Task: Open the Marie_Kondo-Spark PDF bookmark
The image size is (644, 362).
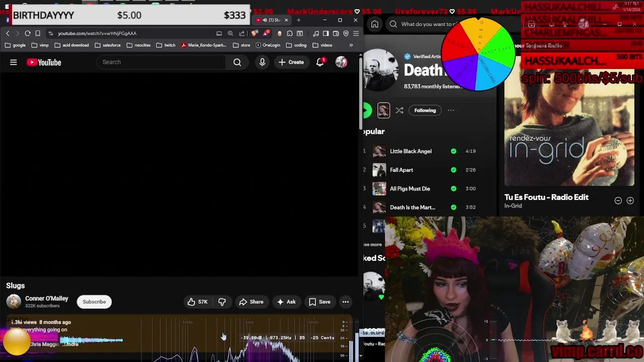Action: coord(204,45)
